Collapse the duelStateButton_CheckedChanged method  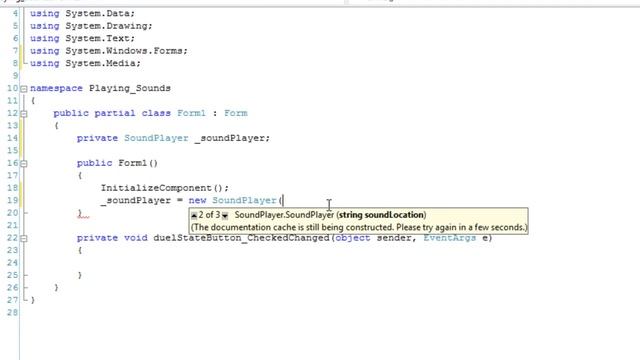tap(24, 238)
